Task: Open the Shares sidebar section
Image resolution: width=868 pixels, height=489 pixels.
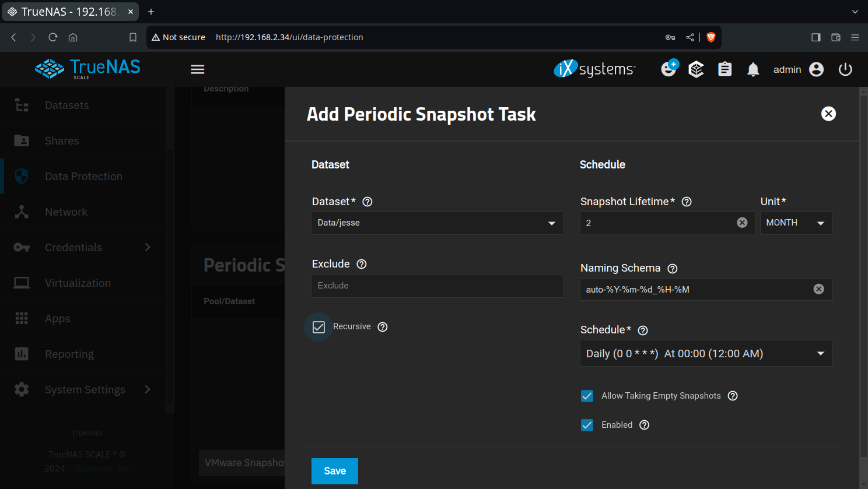Action: coord(83,141)
